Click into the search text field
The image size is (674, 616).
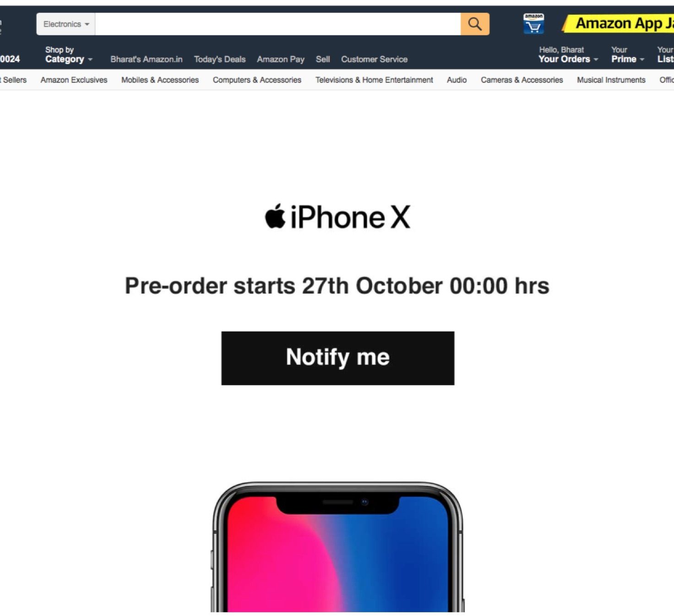(x=278, y=24)
